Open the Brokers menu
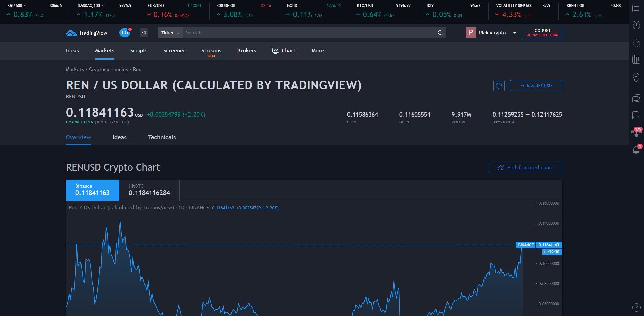644x316 pixels. [x=247, y=50]
